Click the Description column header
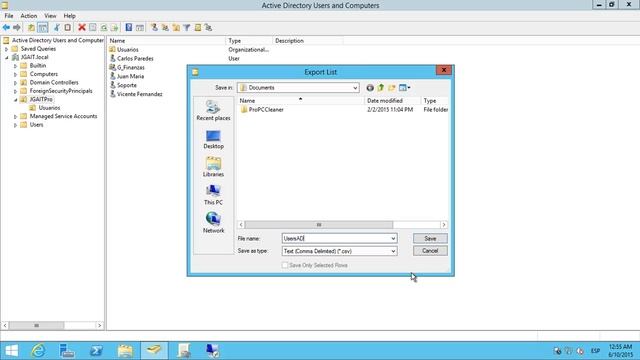Image resolution: width=640 pixels, height=360 pixels. (x=308, y=41)
